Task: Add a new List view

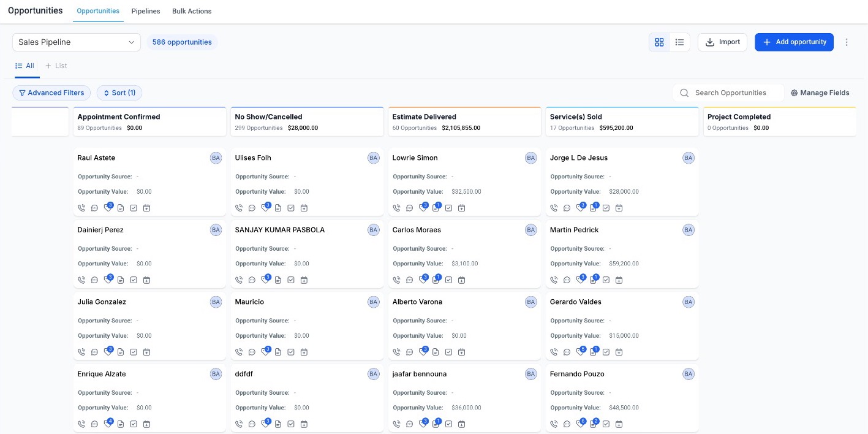Action: coord(56,66)
